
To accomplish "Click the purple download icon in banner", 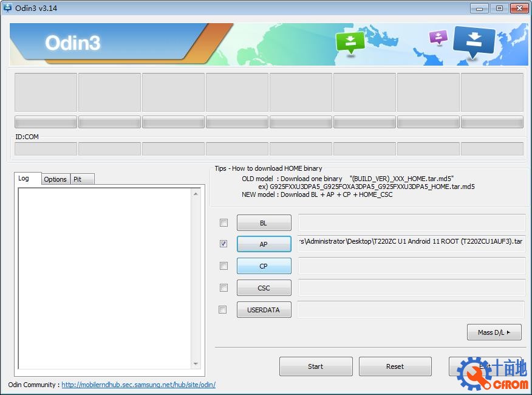I will [x=438, y=37].
